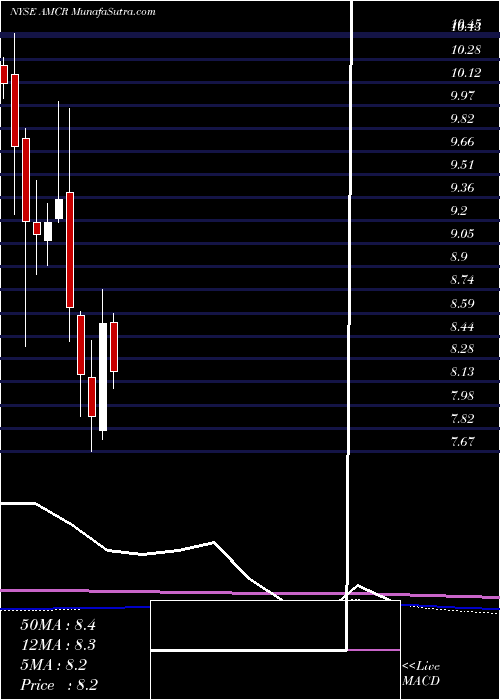Viewport: 500px width, 700px height.
Task: Pick the 9.2 price label
Action: tap(459, 211)
